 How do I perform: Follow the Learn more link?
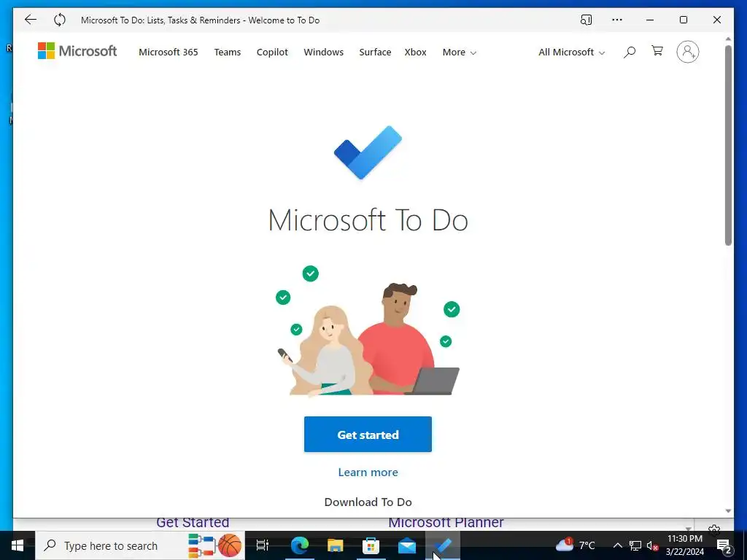368,472
